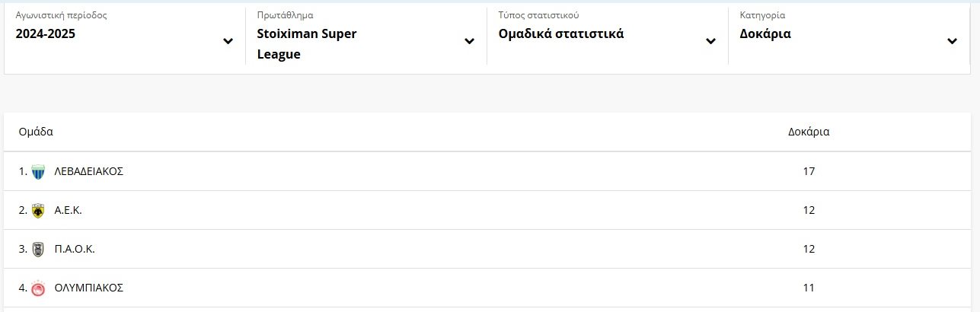Viewport: 980px width, 312px height.
Task: Open the Κατηγορία dropdown arrow
Action: 952,41
